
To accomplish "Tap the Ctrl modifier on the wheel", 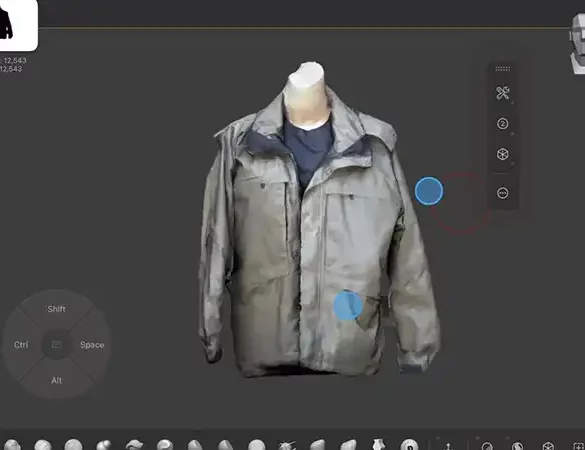I will [x=21, y=344].
